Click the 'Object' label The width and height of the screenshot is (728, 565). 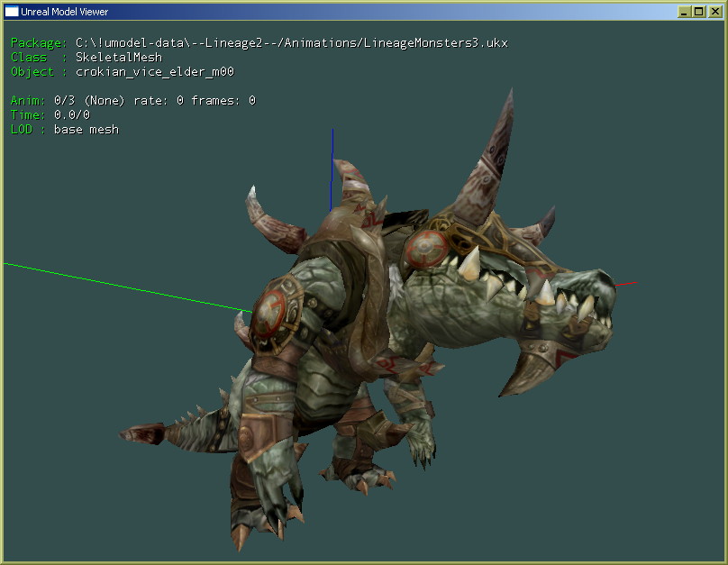click(32, 72)
